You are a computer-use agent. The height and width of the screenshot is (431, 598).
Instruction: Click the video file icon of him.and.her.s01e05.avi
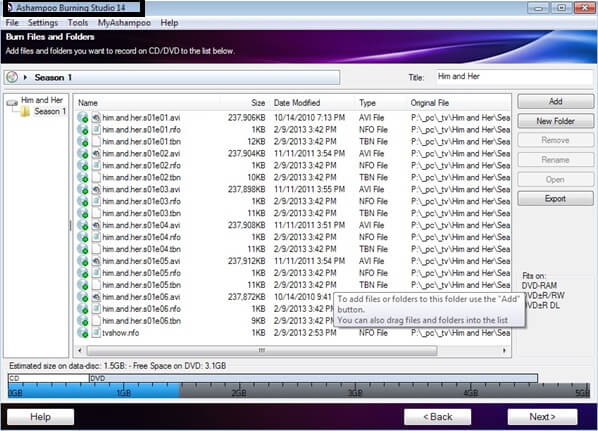point(96,261)
